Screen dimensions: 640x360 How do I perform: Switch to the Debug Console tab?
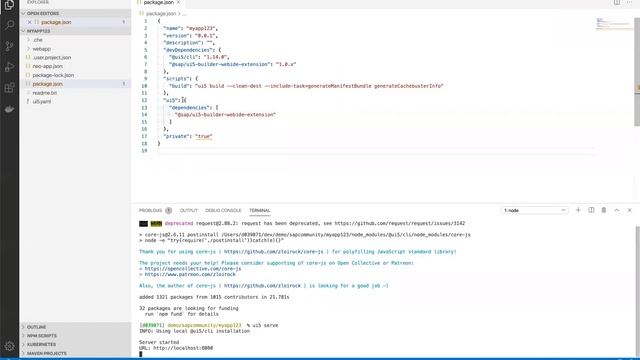point(223,210)
